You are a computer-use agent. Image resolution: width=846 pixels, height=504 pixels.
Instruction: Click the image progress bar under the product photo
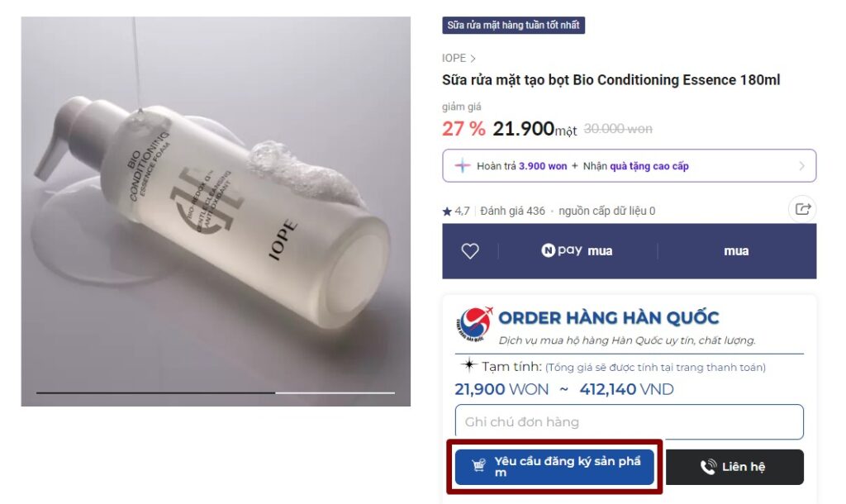(216, 392)
